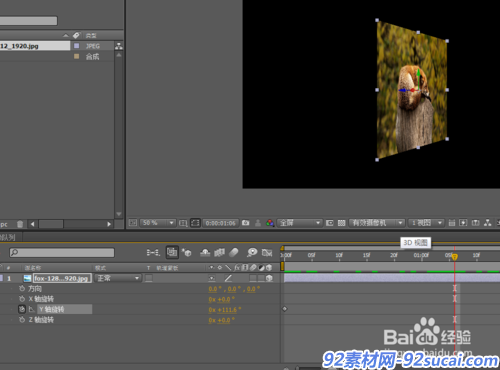Screen dimensions: 500x370
Task: Toggle always preview this view button
Action: (133, 223)
